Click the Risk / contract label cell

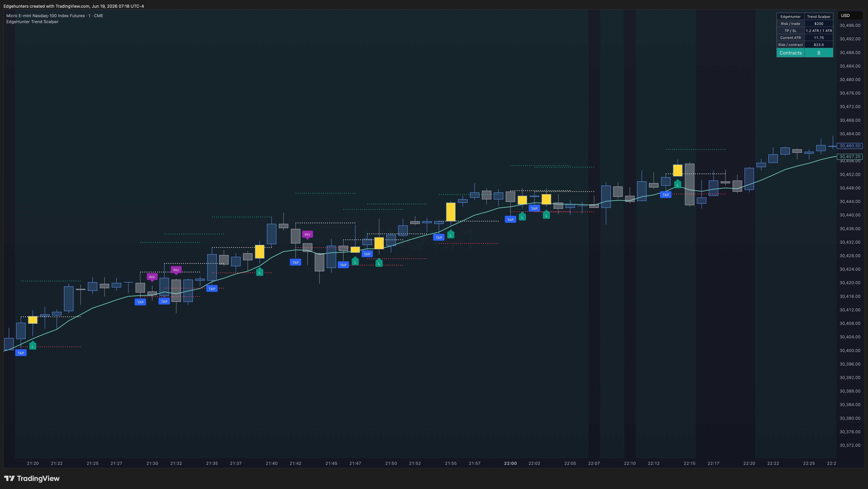(x=790, y=45)
